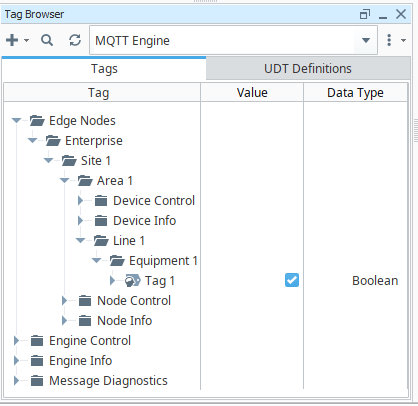This screenshot has height=406, width=418.
Task: Click the add tag plus icon
Action: pos(12,40)
